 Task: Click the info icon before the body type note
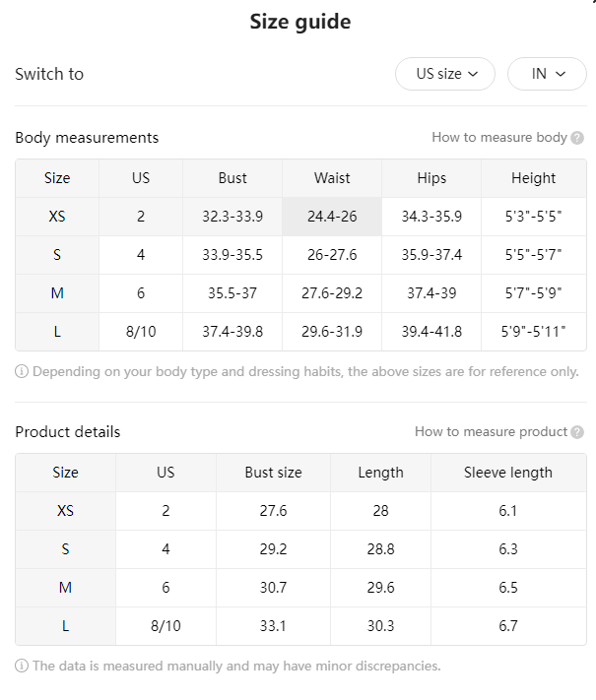point(22,371)
